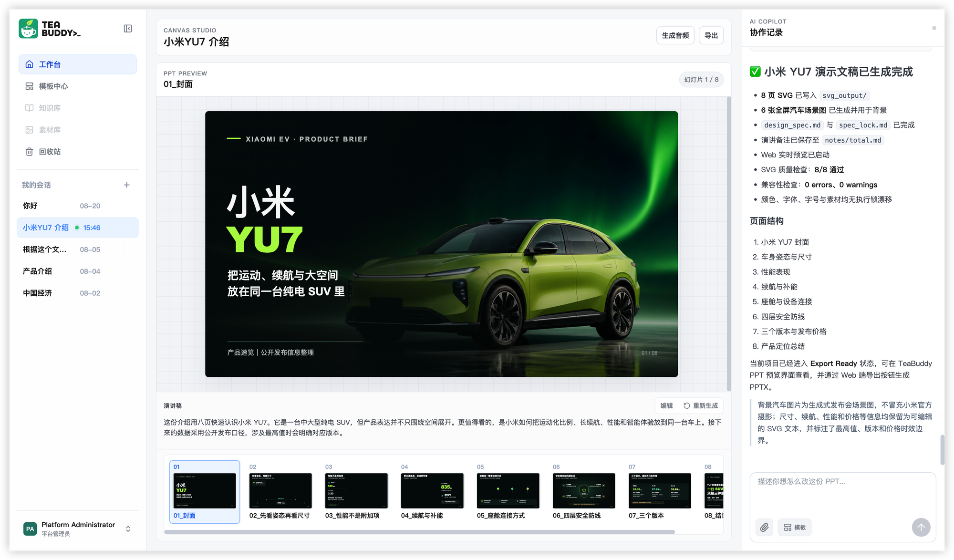954x560 pixels.
Task: Select thumbnail 03_性能不是附加项
Action: tap(356, 492)
